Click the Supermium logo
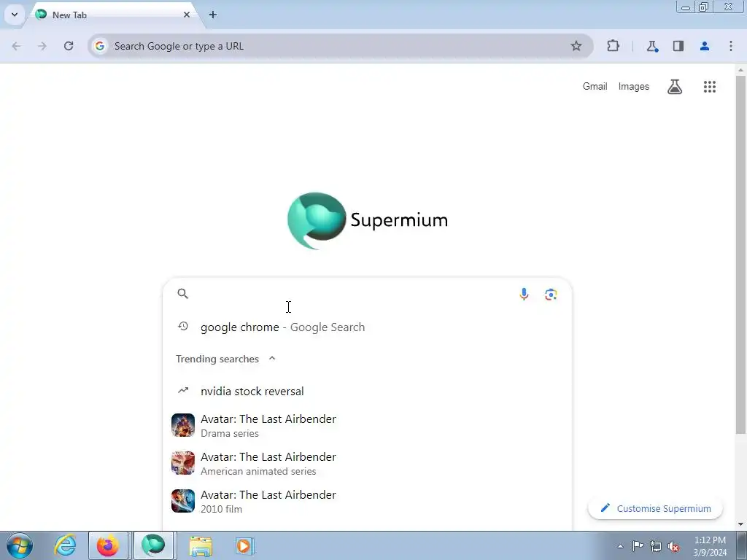Viewport: 747px width, 560px height. coord(368,220)
